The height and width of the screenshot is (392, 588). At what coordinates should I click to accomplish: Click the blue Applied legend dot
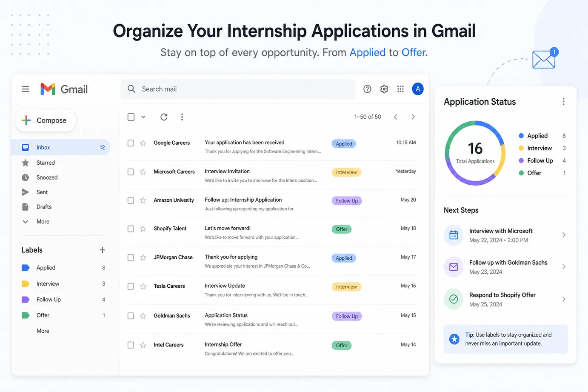coord(521,136)
